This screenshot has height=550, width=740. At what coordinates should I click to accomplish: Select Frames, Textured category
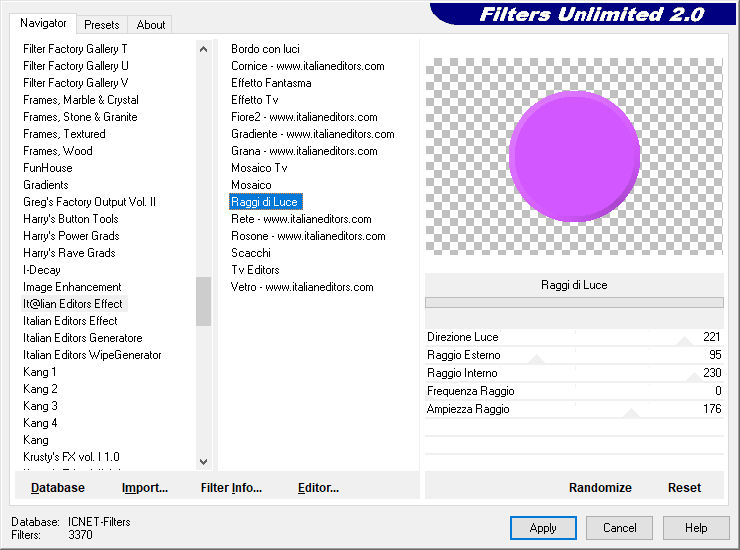[x=64, y=134]
